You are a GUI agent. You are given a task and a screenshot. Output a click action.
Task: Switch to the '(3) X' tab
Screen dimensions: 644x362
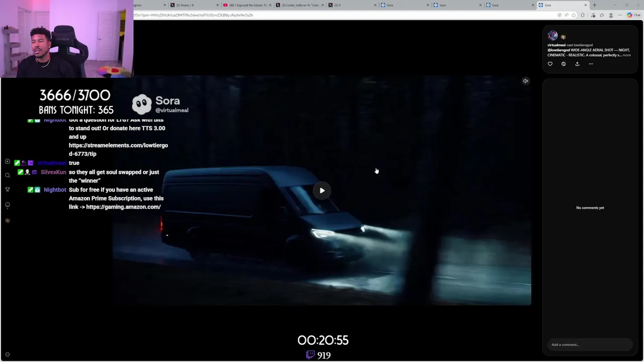(x=352, y=5)
